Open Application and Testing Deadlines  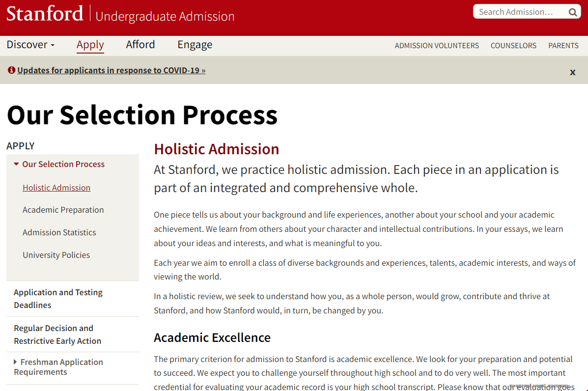(58, 299)
